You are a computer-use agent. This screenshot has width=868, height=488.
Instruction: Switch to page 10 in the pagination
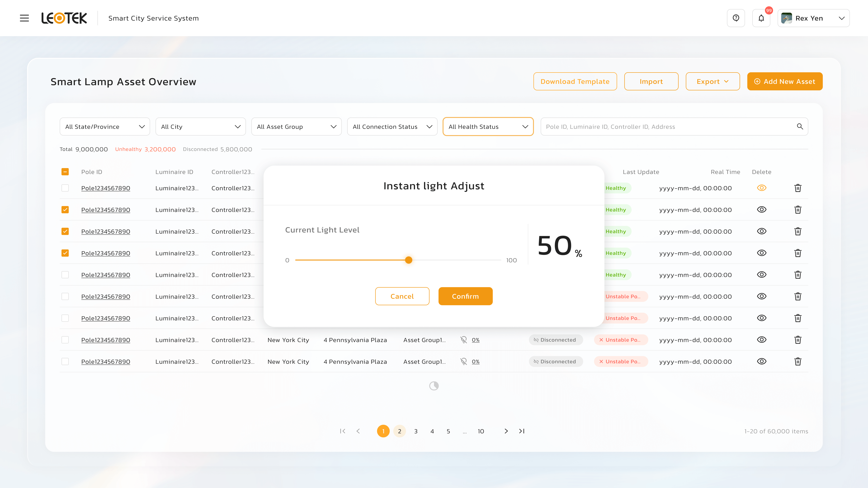481,431
